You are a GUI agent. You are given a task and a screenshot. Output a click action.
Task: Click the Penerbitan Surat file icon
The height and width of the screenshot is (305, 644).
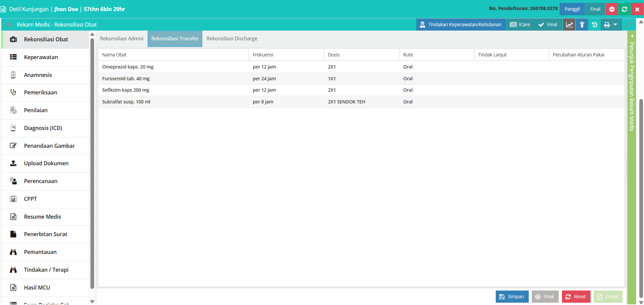[x=13, y=234]
